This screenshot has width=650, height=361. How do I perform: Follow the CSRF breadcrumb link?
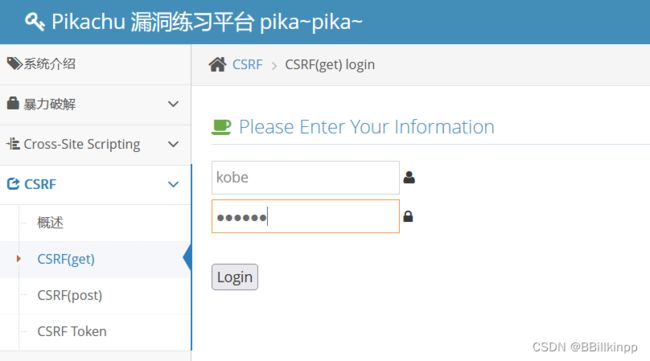click(x=247, y=65)
